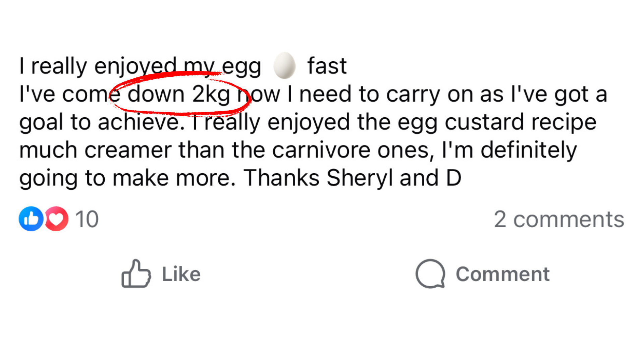Click the speech bubble icon beside Comment
The height and width of the screenshot is (362, 644).
click(430, 274)
